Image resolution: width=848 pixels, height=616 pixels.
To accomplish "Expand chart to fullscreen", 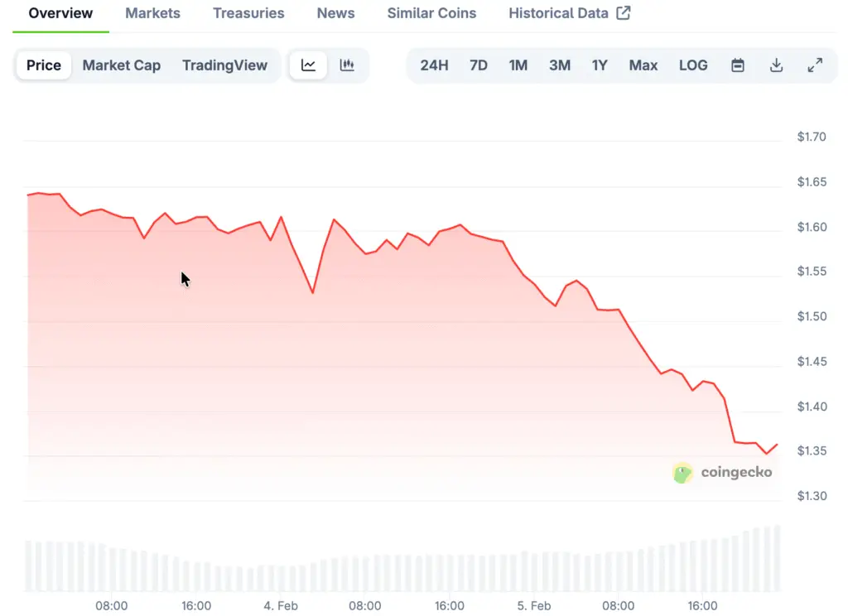I will click(815, 65).
